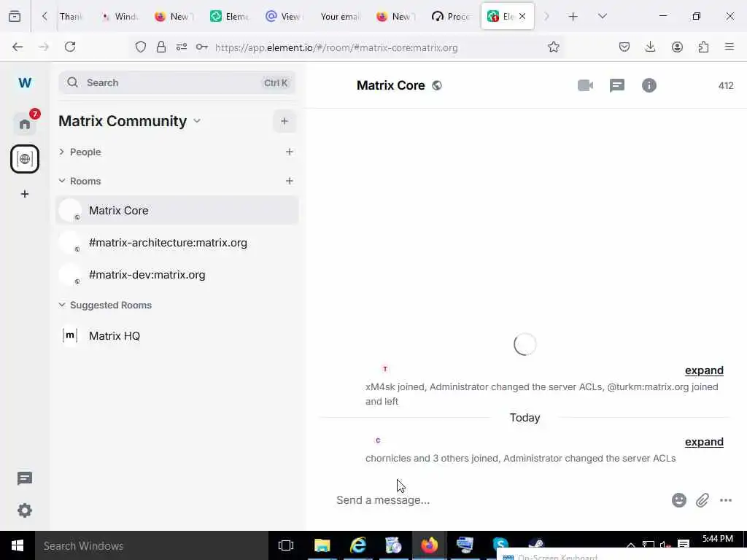747x560 pixels.
Task: Open the Home space with 7 notifications
Action: pos(25,124)
